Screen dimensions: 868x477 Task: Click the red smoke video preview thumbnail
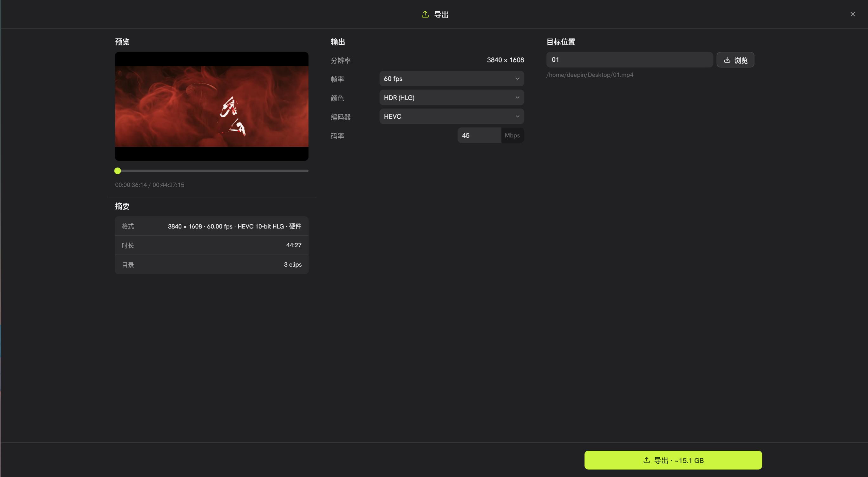coord(212,106)
